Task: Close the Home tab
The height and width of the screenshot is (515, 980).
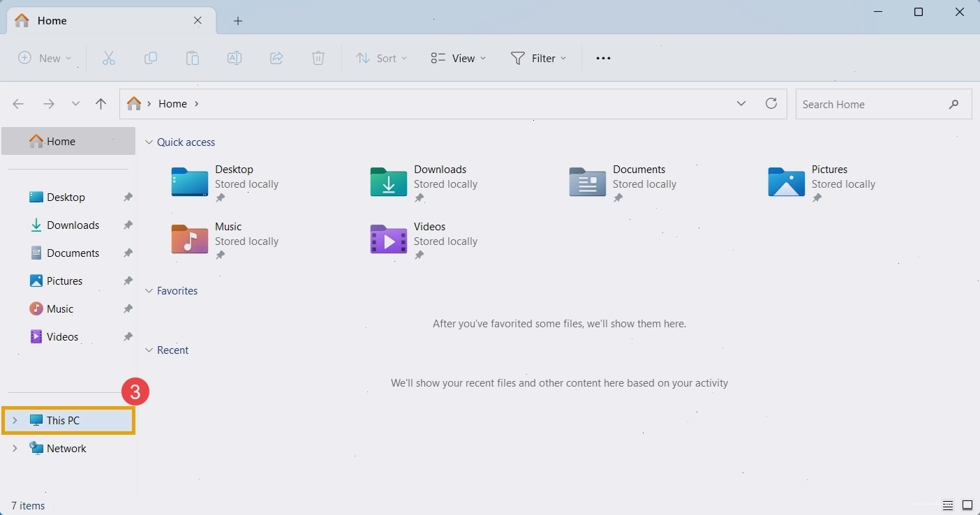Action: click(x=198, y=21)
